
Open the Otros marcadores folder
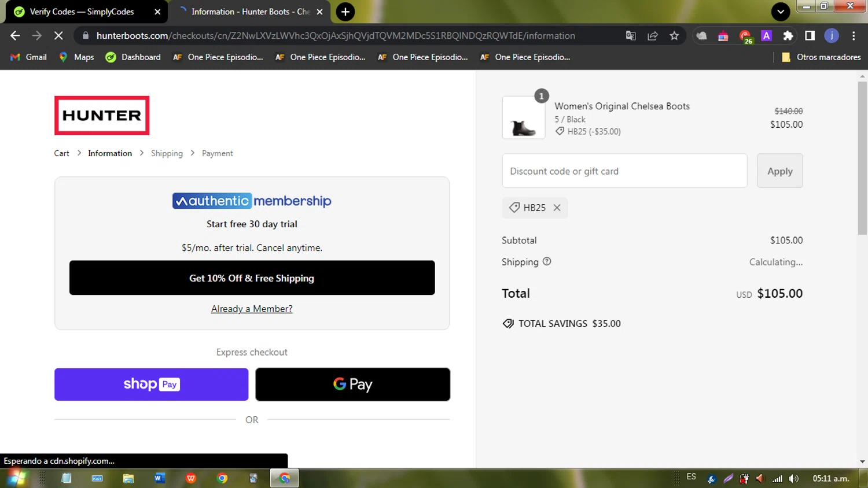(x=821, y=57)
